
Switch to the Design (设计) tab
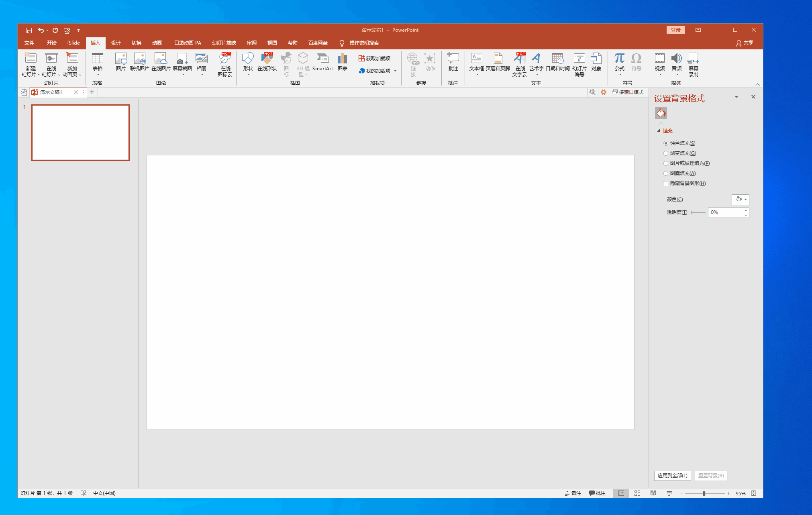point(116,43)
